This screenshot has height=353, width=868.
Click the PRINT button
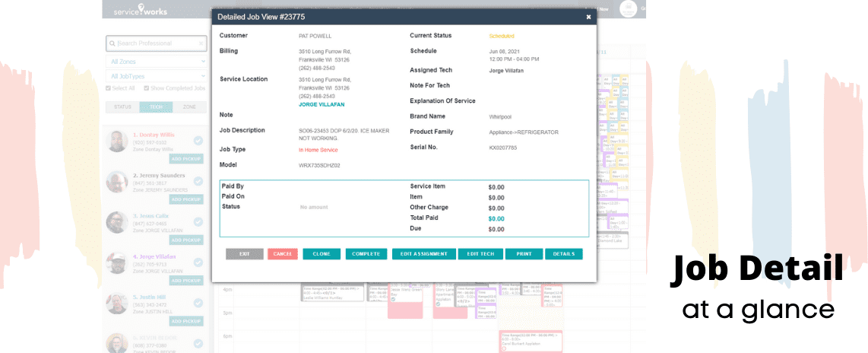coord(524,254)
